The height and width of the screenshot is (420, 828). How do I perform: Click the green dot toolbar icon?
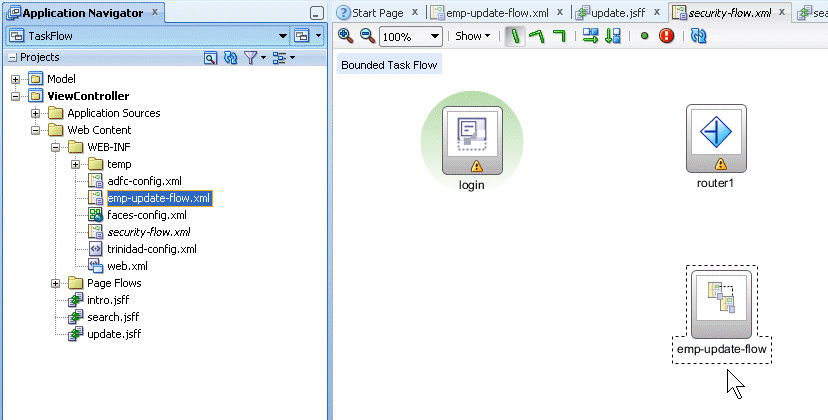pos(644,36)
